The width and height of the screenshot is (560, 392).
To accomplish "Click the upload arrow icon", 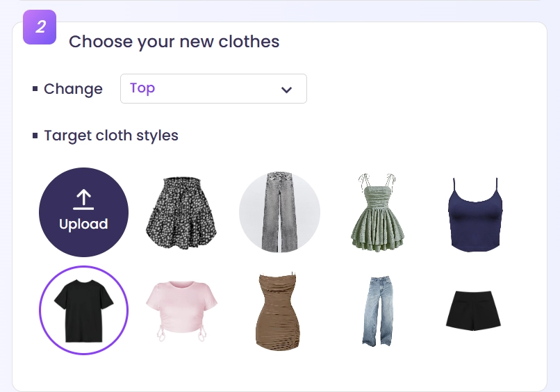I will click(83, 200).
